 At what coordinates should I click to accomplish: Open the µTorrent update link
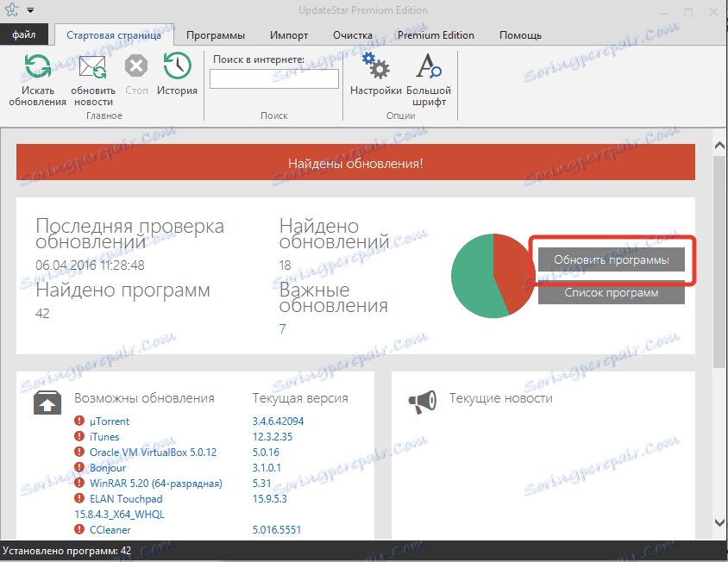110,421
